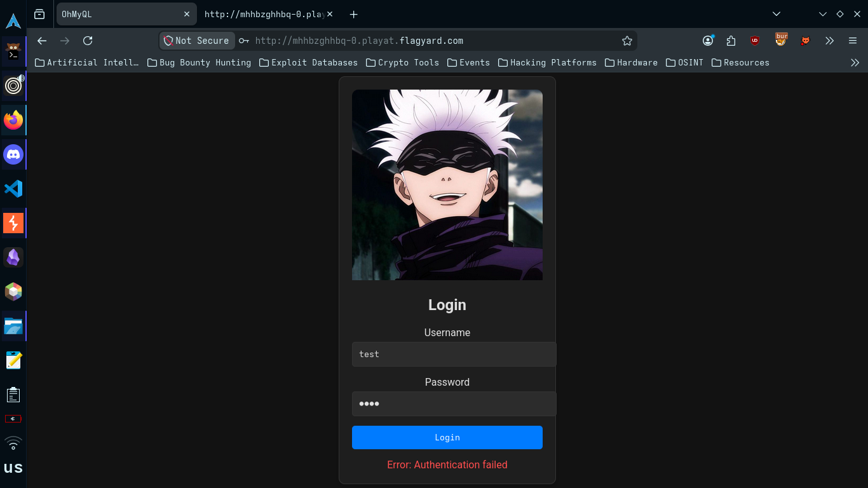868x488 pixels.
Task: Open Firefox View tab icon
Action: (x=39, y=14)
